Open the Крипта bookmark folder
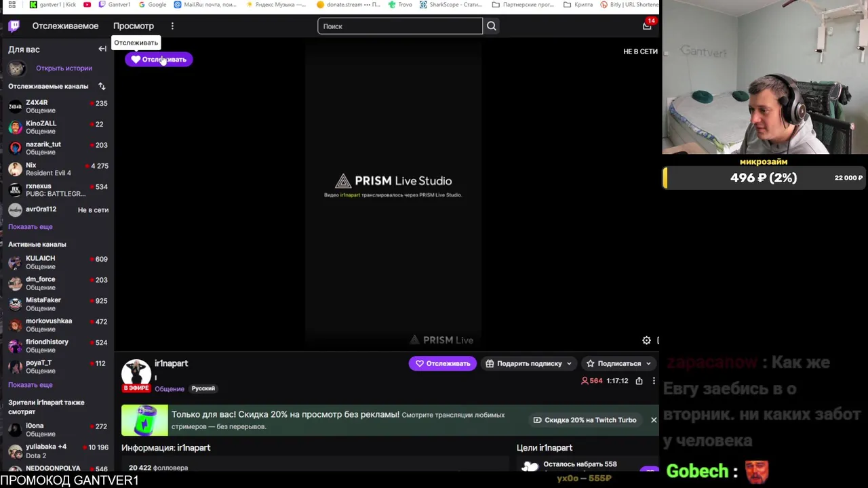 point(578,5)
